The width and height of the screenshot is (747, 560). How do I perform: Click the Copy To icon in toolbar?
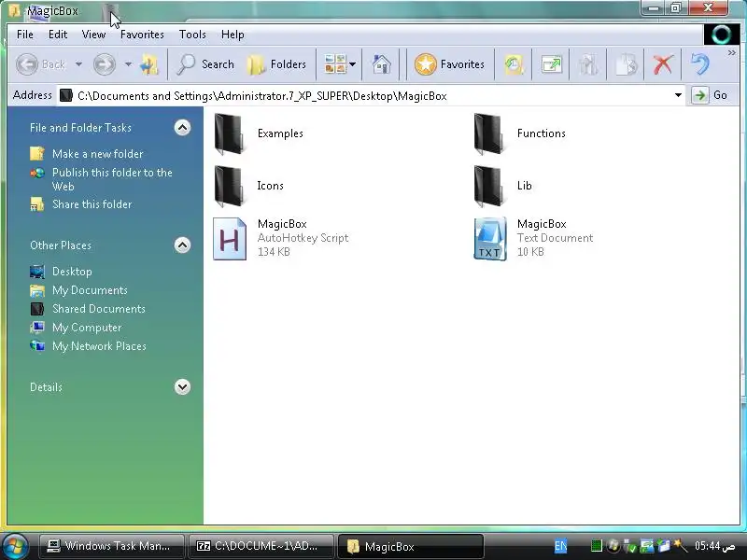click(626, 63)
